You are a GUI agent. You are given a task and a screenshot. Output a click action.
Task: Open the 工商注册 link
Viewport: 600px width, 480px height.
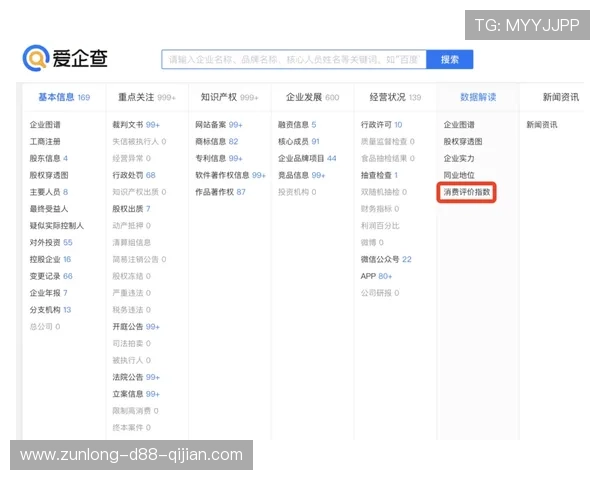45,142
